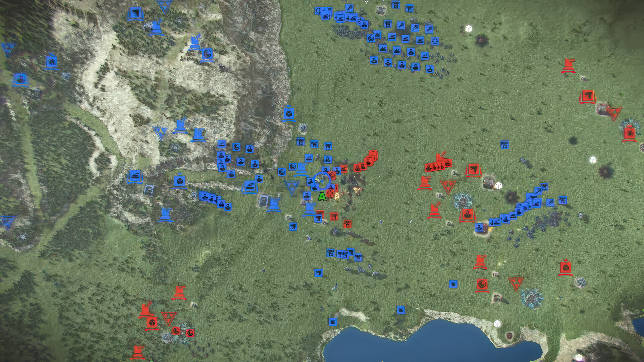Select the red cube-icon building in the southeast base
The width and height of the screenshot is (644, 362).
pyautogui.click(x=566, y=268)
